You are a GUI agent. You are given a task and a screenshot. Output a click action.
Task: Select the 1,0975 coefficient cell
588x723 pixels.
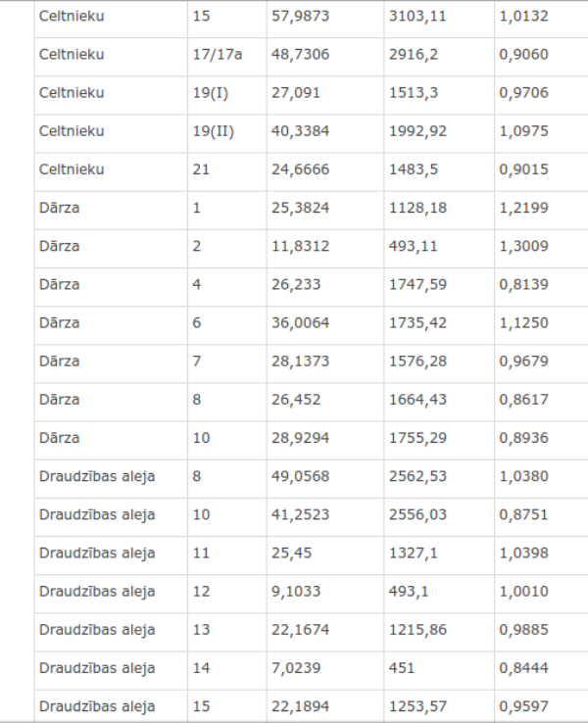point(541,133)
